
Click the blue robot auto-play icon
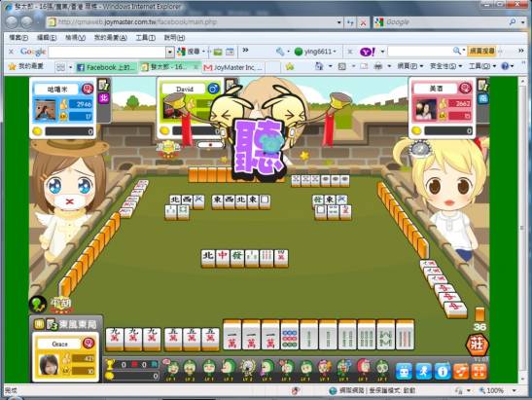(x=404, y=371)
